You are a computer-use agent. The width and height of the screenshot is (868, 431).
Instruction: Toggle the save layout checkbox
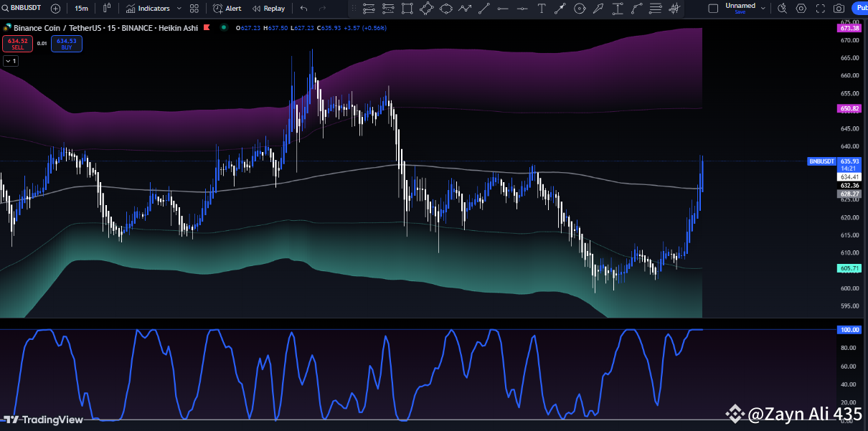click(713, 8)
